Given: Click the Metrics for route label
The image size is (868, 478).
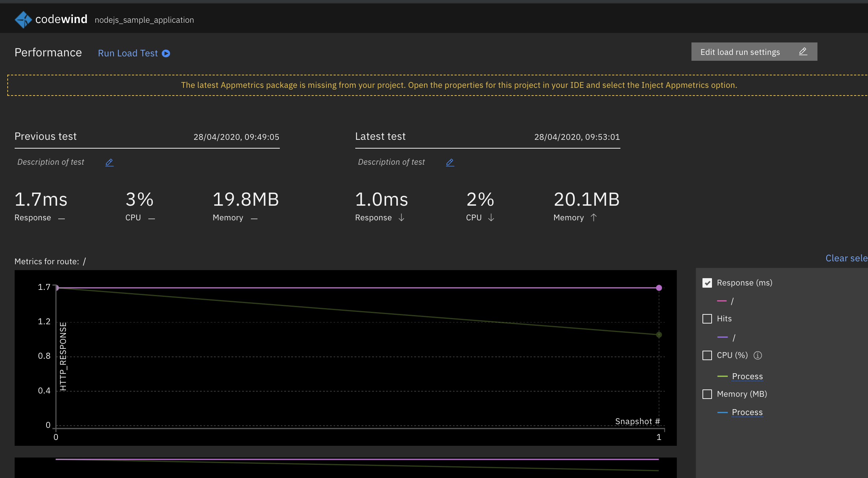Looking at the screenshot, I should point(47,262).
